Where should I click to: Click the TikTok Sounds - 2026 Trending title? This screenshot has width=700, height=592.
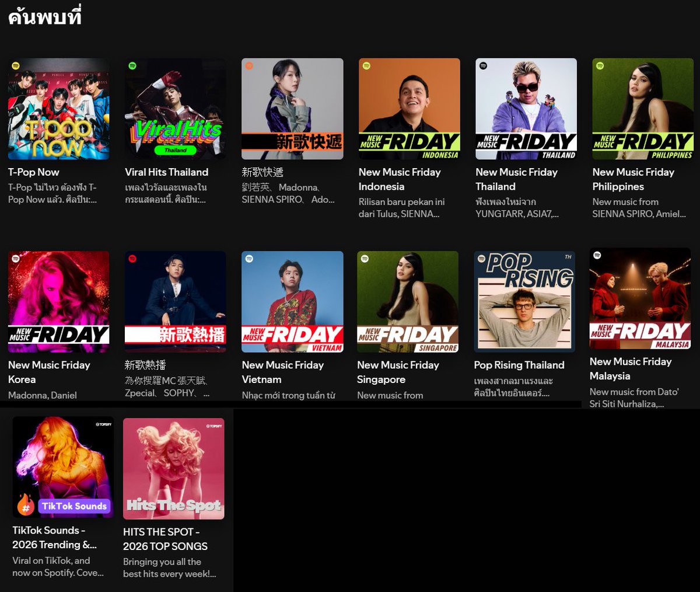(55, 537)
